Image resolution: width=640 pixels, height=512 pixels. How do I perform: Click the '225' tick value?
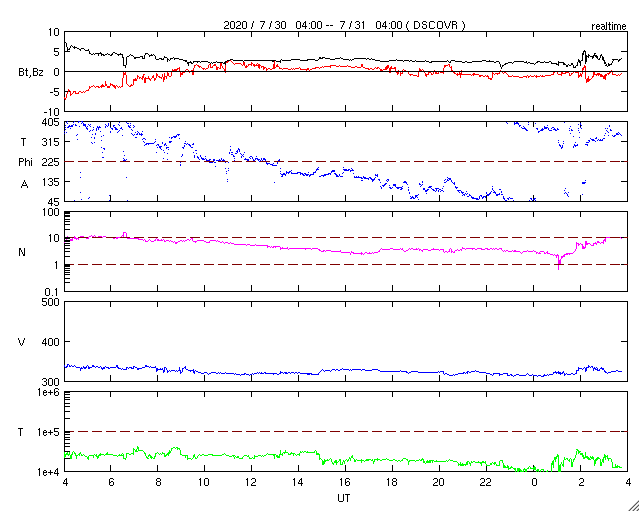[51, 162]
